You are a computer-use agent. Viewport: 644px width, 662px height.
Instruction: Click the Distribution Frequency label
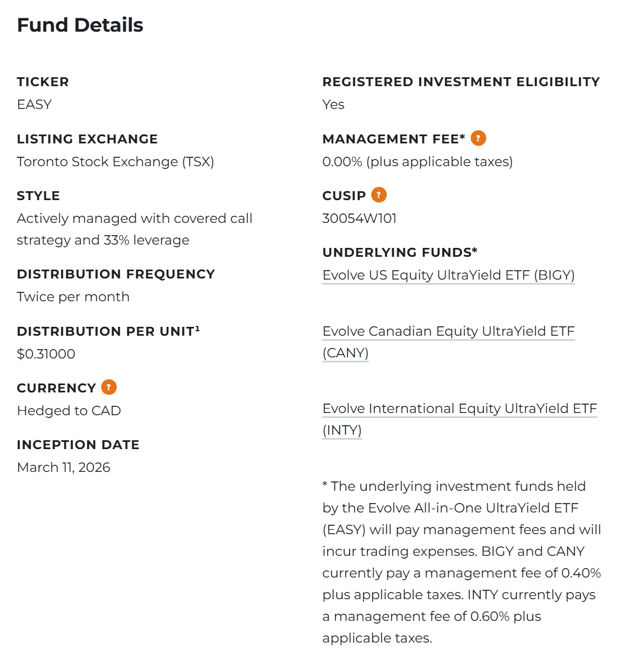[116, 274]
